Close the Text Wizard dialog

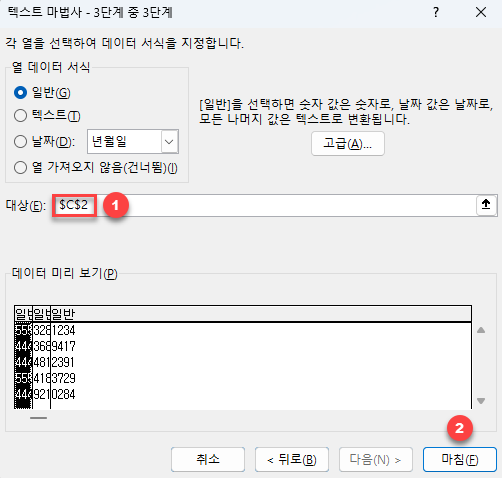481,13
